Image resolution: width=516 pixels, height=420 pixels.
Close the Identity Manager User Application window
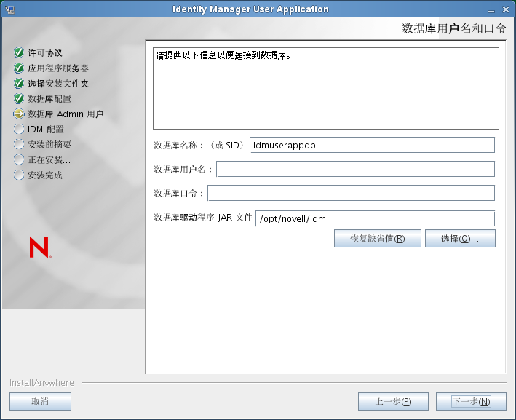[x=506, y=10]
